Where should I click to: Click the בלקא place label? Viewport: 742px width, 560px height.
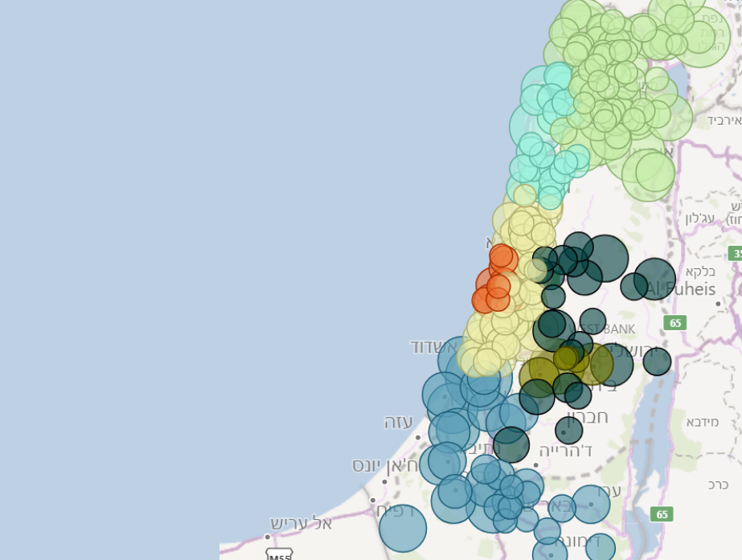[700, 272]
